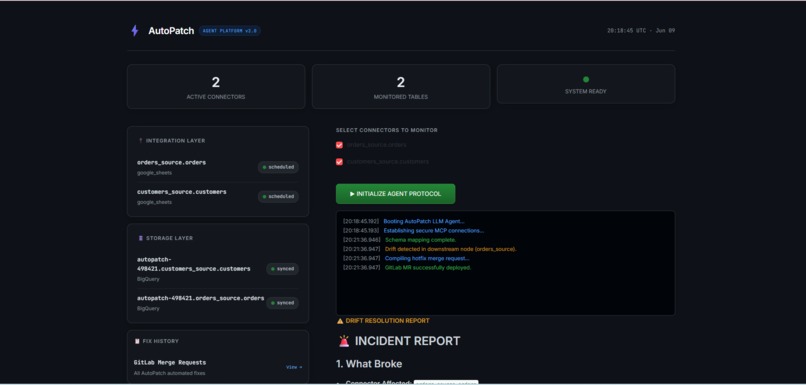
Task: Click the green System Ready indicator dot
Action: (x=586, y=80)
